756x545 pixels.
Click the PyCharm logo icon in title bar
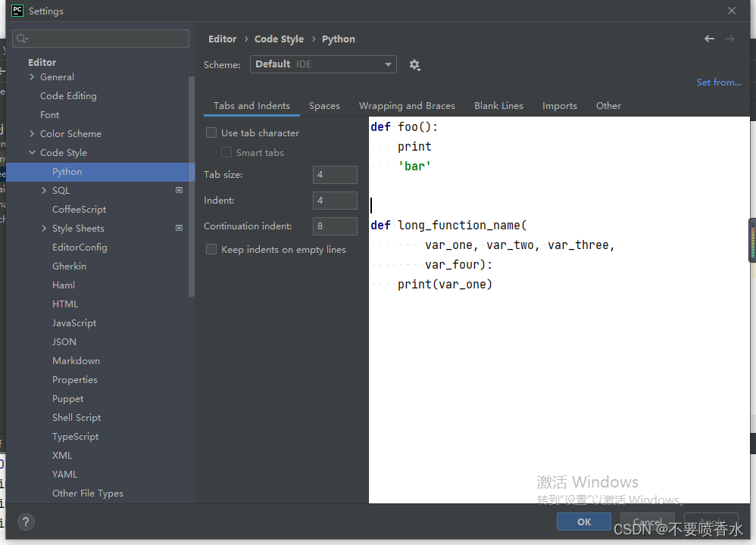point(17,11)
